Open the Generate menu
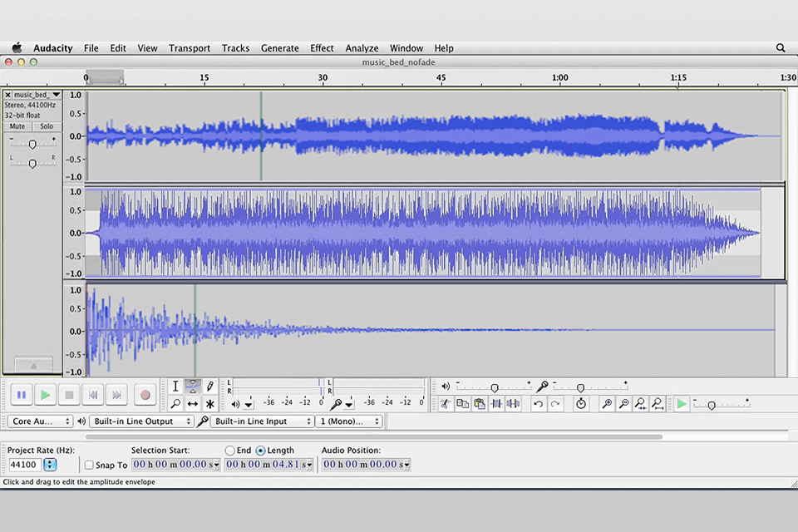 (280, 48)
